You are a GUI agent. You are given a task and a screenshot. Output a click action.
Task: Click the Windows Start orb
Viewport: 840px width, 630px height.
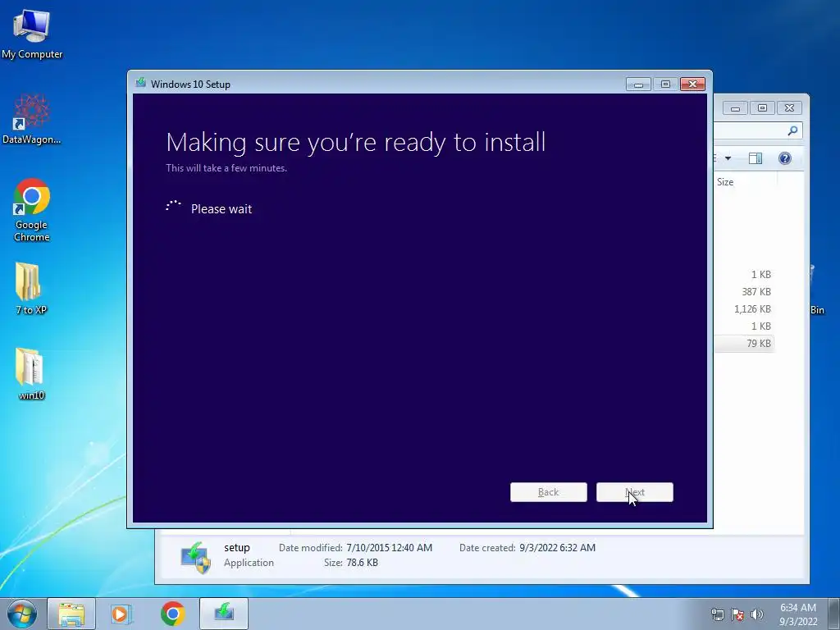click(x=22, y=614)
